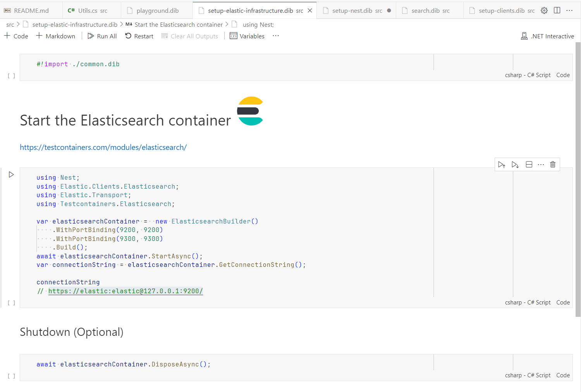Click the Elasticsearch logo image
Screen dimensions: 581x392
[x=250, y=111]
